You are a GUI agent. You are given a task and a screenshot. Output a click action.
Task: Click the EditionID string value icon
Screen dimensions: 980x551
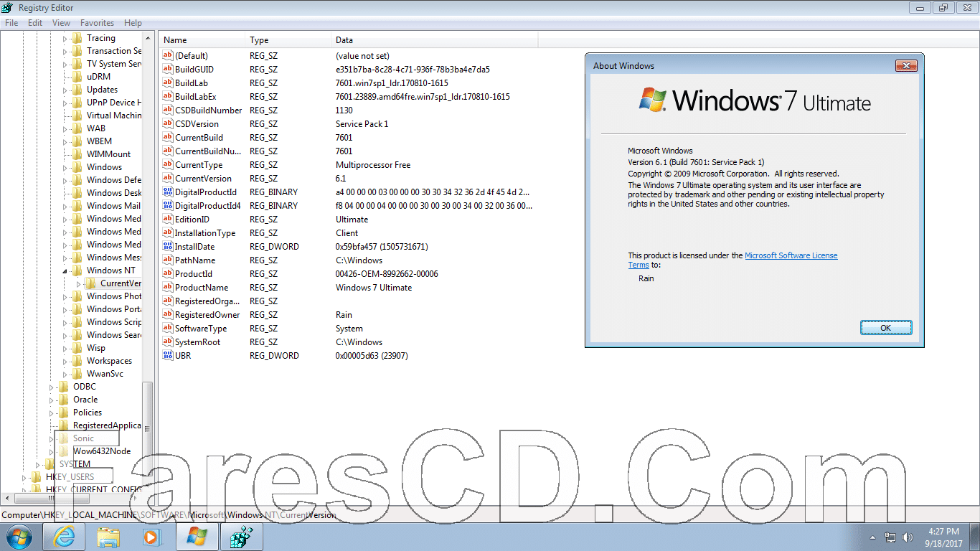pos(168,220)
